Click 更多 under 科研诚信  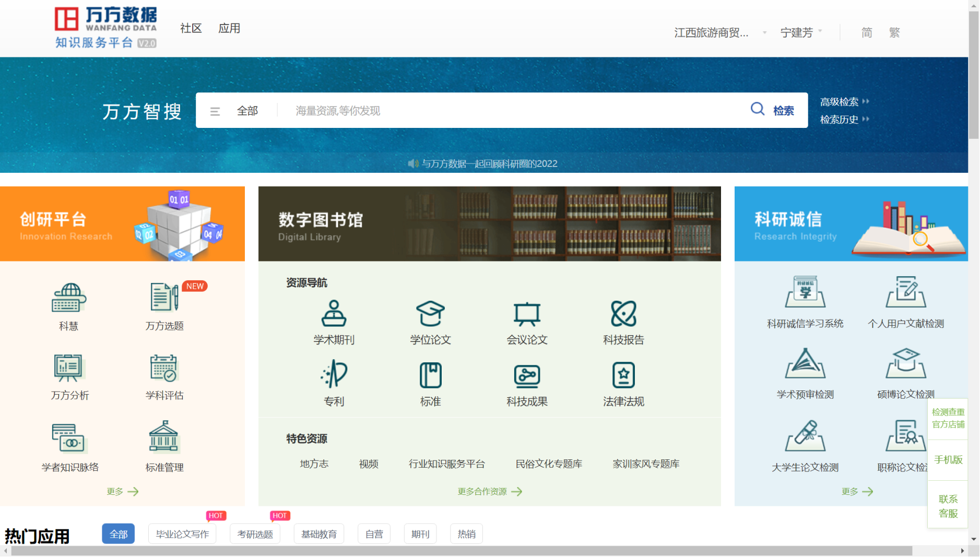[x=857, y=491]
